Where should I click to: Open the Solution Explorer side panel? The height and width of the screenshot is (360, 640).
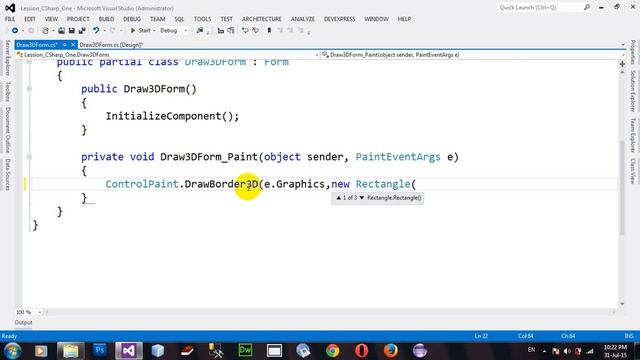point(632,91)
